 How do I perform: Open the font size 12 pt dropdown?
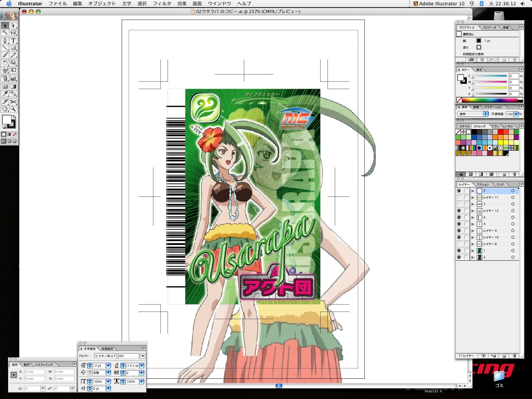(108, 365)
